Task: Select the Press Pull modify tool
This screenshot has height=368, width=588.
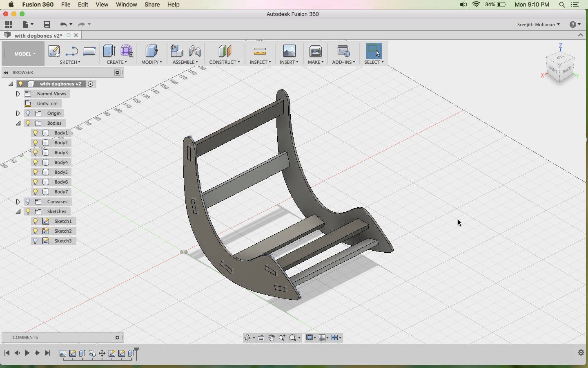Action: (151, 51)
